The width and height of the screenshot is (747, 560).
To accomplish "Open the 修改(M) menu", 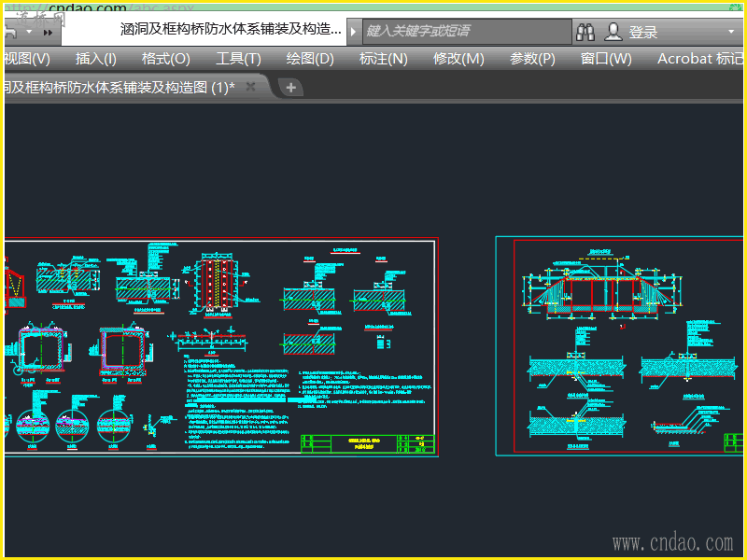I will point(458,59).
